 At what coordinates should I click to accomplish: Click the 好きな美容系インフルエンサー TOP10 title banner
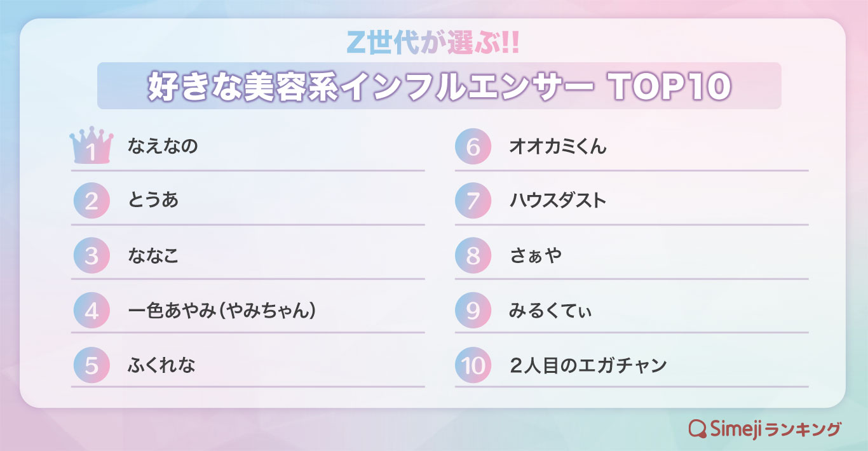[x=439, y=86]
